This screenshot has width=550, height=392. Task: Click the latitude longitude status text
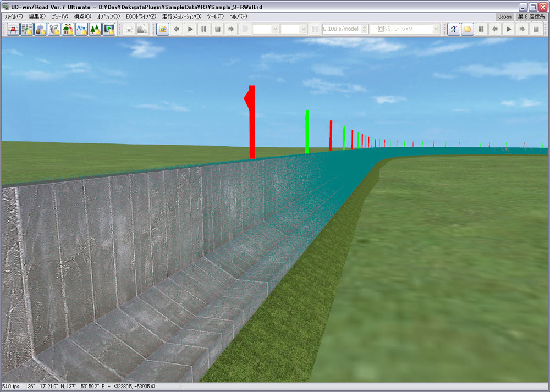tap(66, 387)
